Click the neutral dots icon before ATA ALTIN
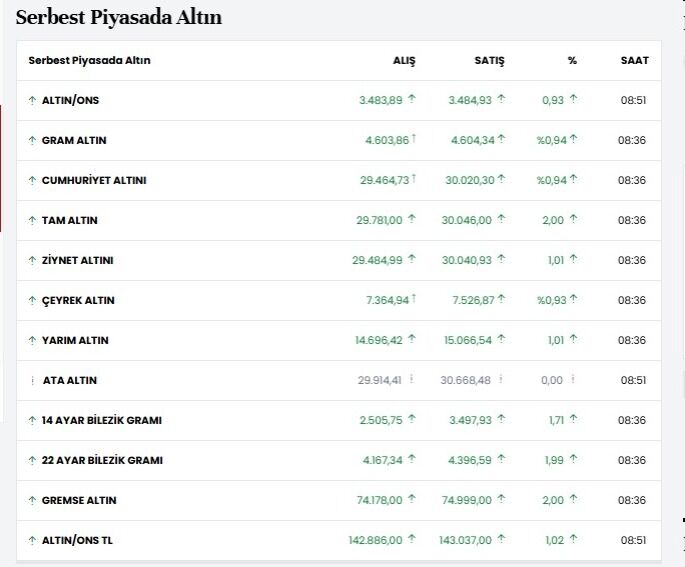 click(x=32, y=380)
